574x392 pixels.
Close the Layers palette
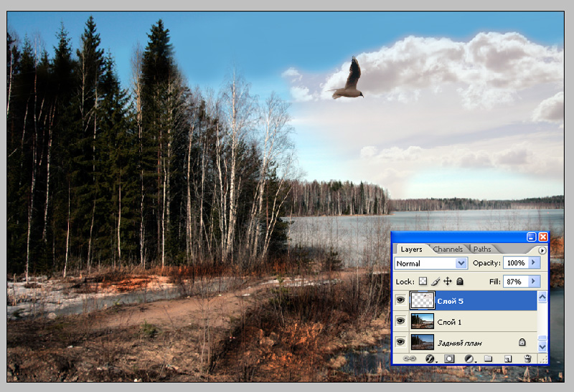point(543,237)
